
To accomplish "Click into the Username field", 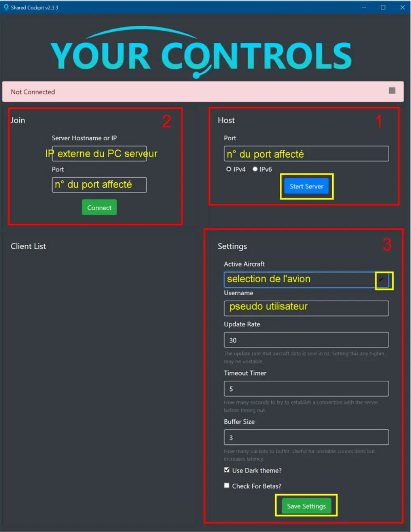I will 306,308.
